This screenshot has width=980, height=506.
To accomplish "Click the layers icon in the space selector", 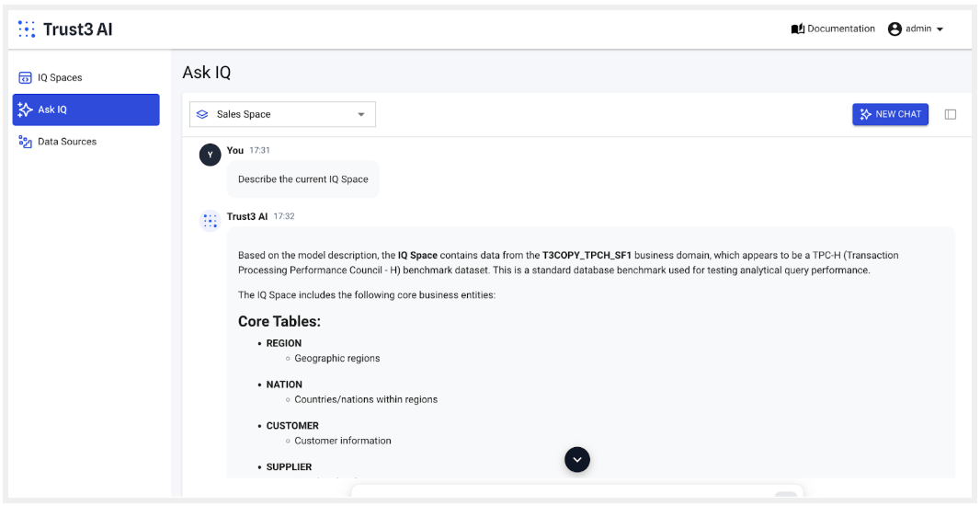I will tap(202, 115).
